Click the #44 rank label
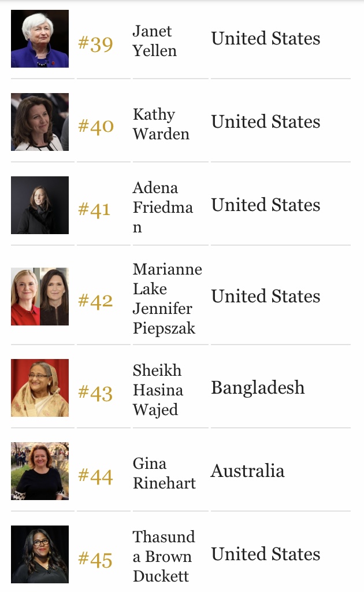This screenshot has height=592, width=364. click(x=95, y=476)
